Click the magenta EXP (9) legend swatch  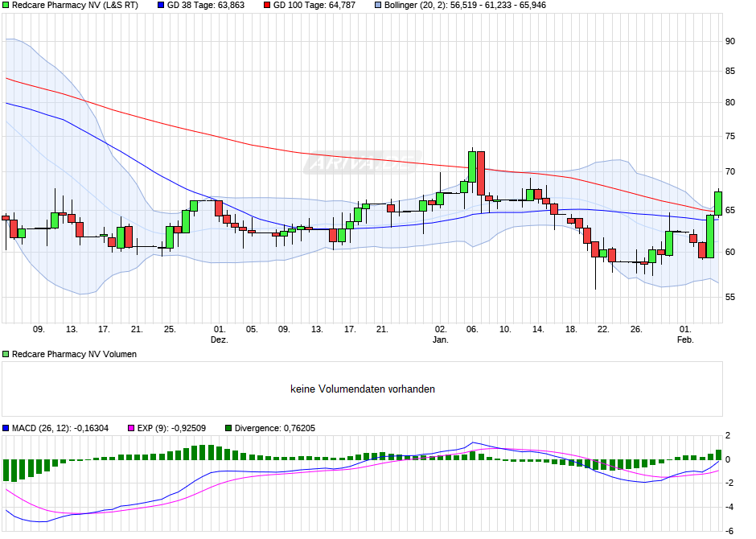(130, 428)
